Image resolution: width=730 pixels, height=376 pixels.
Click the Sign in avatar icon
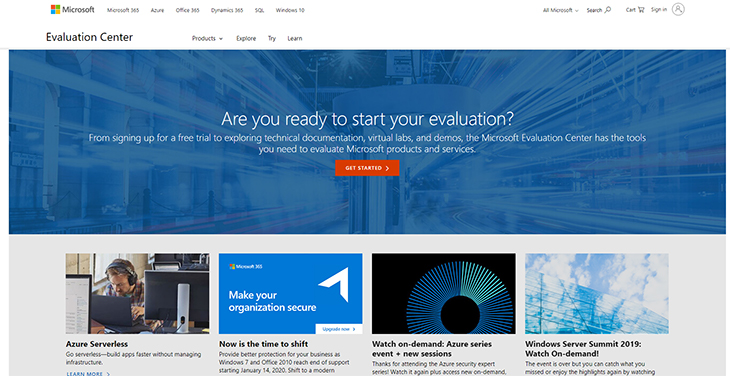pos(678,9)
